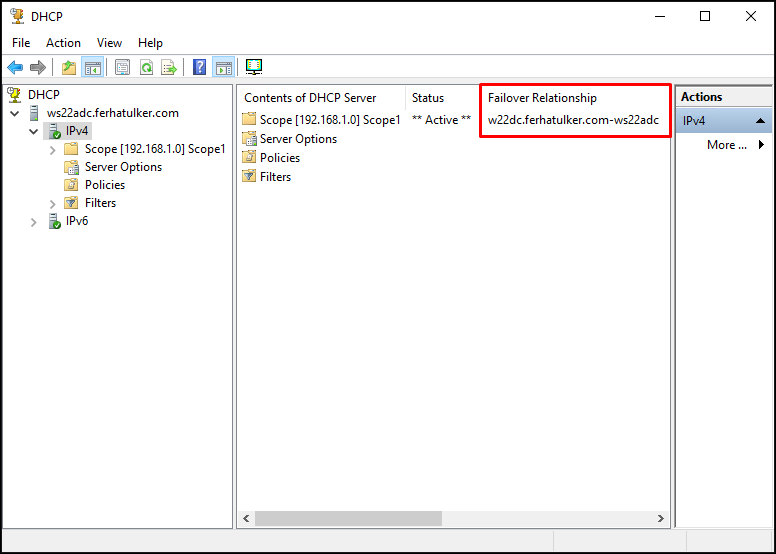Click w22dc.ferhatulker.com-ws22adc failover cell

point(573,120)
